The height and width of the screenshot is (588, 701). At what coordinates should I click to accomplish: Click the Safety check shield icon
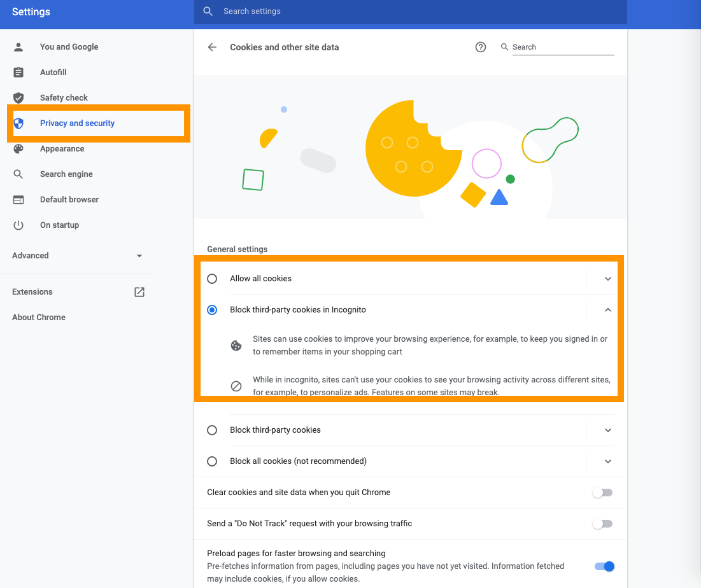coord(18,98)
